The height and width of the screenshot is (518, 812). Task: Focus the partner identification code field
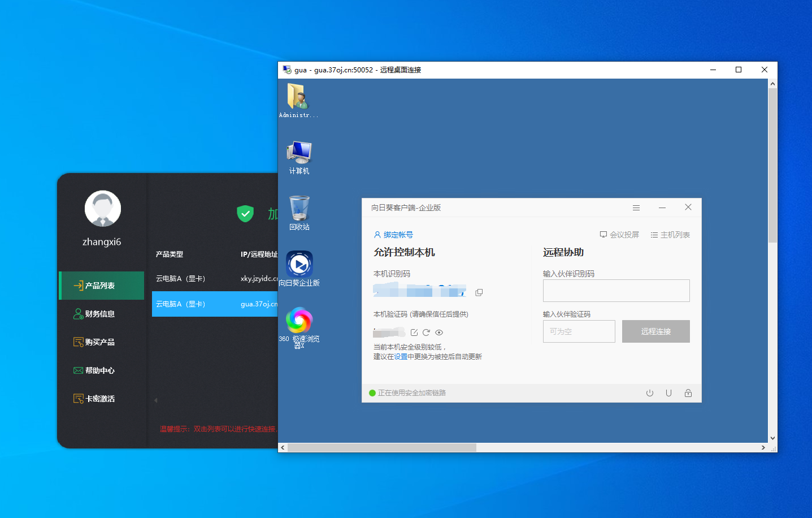(x=616, y=291)
